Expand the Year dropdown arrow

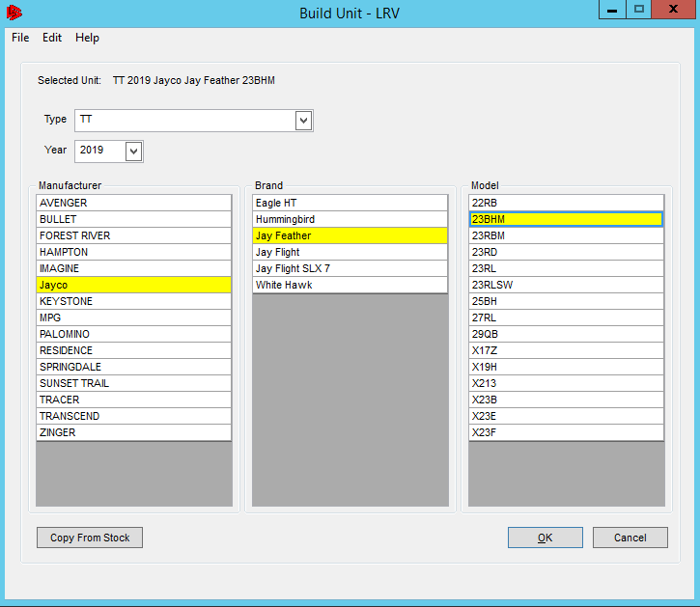point(133,152)
